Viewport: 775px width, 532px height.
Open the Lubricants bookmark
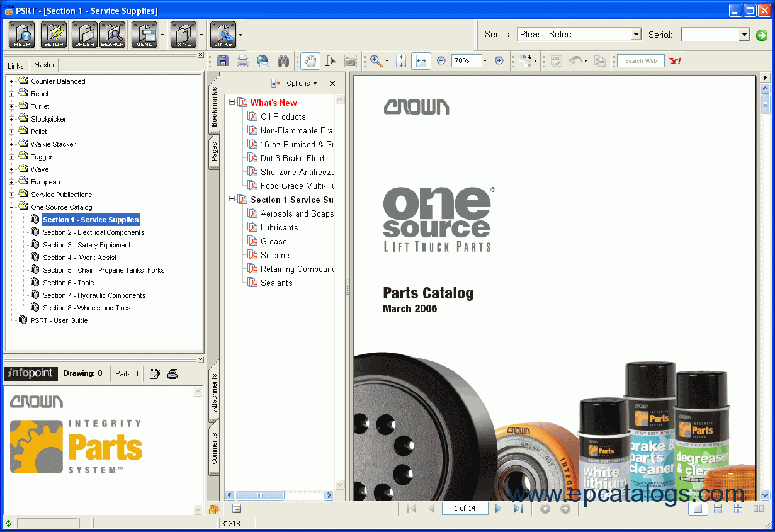[279, 227]
